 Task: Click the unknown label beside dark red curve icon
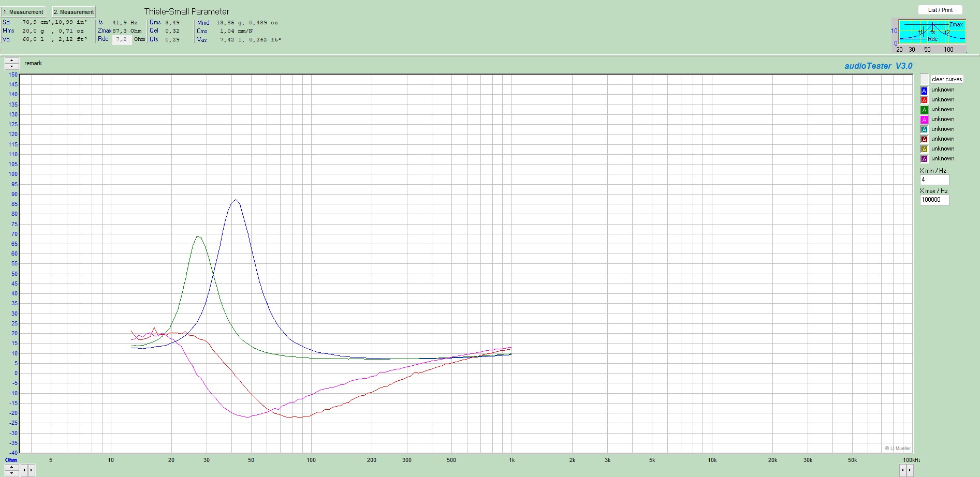[943, 139]
